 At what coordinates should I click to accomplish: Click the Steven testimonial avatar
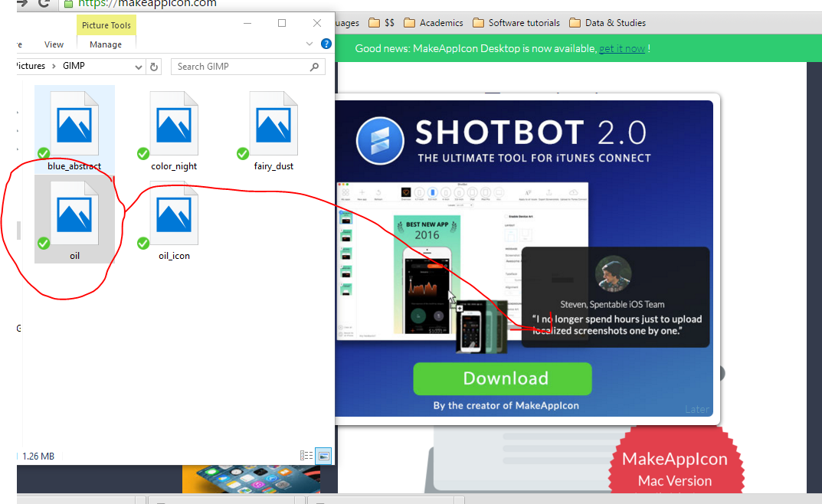coord(614,273)
